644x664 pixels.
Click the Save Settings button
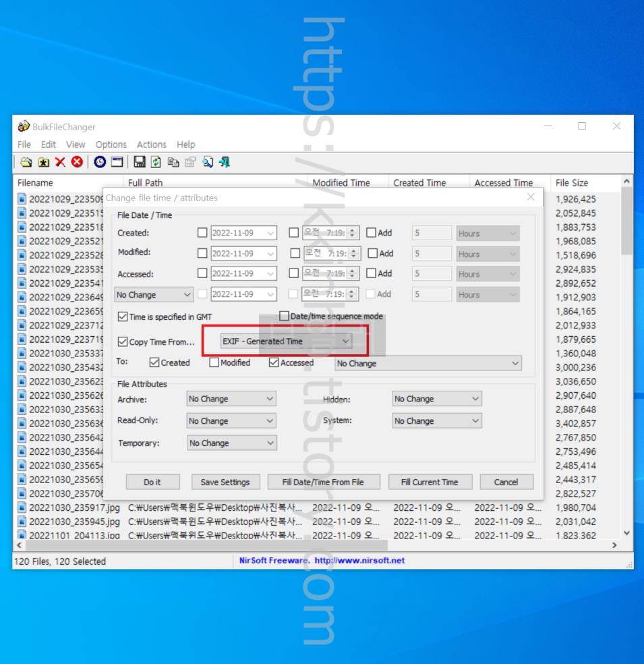coord(225,482)
